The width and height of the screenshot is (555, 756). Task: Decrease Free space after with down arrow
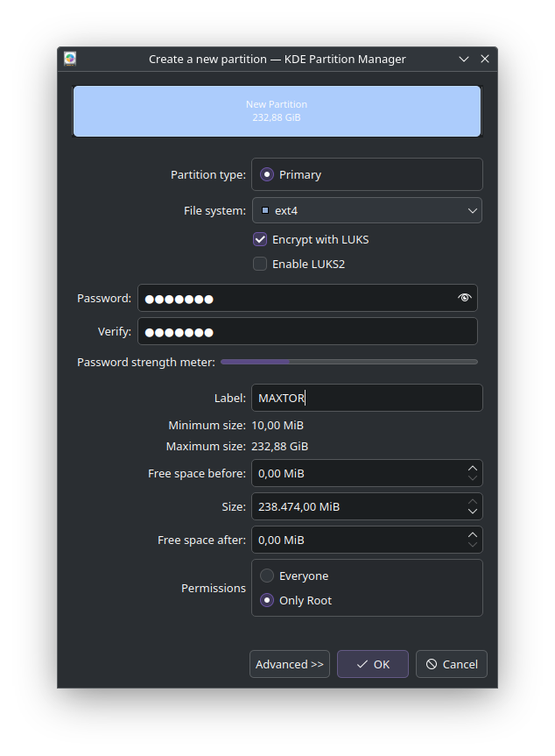click(473, 545)
